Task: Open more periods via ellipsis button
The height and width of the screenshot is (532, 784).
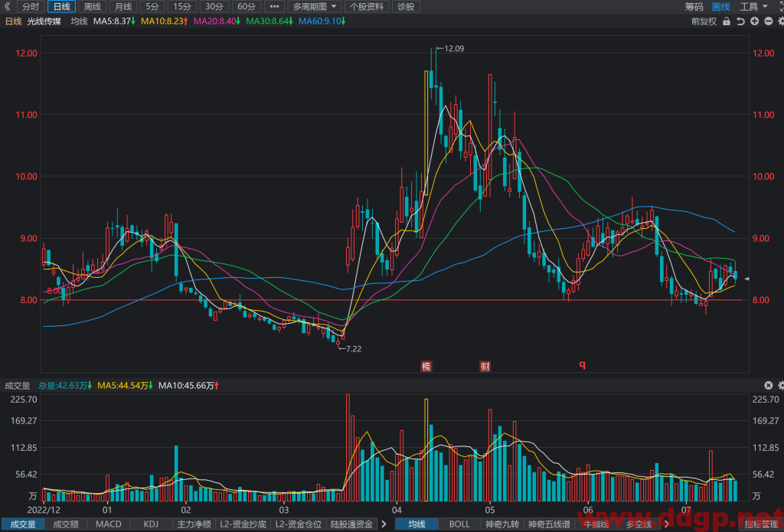Action: coord(275,6)
